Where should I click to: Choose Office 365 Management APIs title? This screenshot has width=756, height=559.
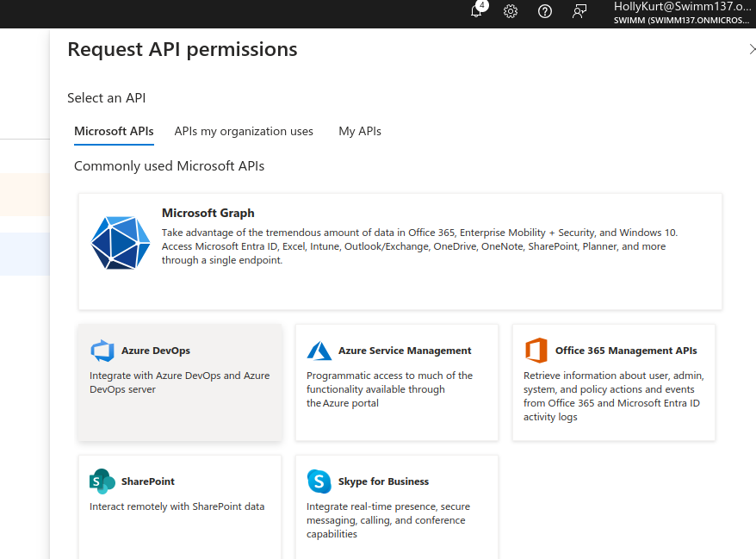pyautogui.click(x=626, y=351)
